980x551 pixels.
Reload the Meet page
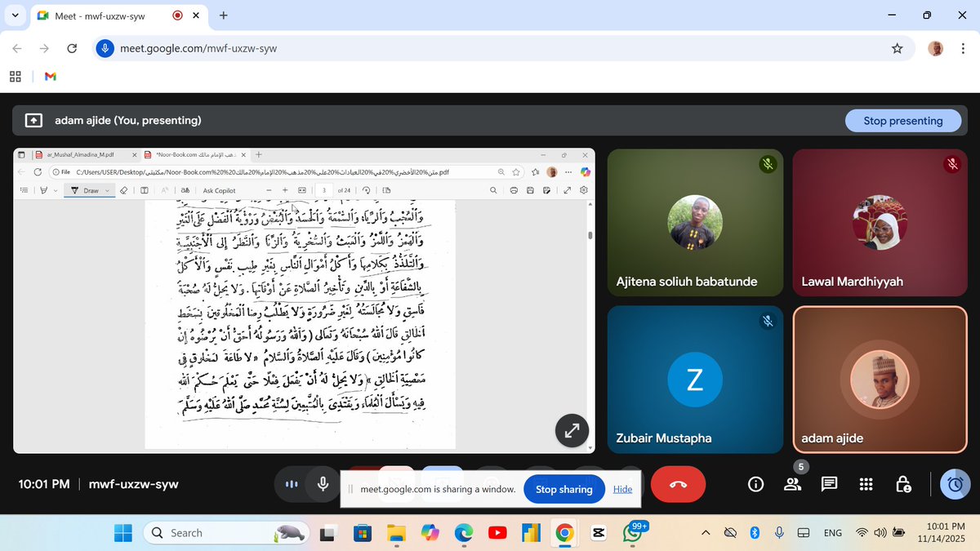click(x=72, y=48)
